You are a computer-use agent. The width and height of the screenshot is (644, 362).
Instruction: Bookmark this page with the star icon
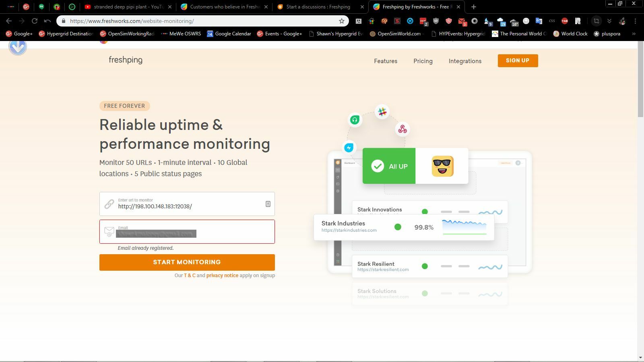click(342, 21)
